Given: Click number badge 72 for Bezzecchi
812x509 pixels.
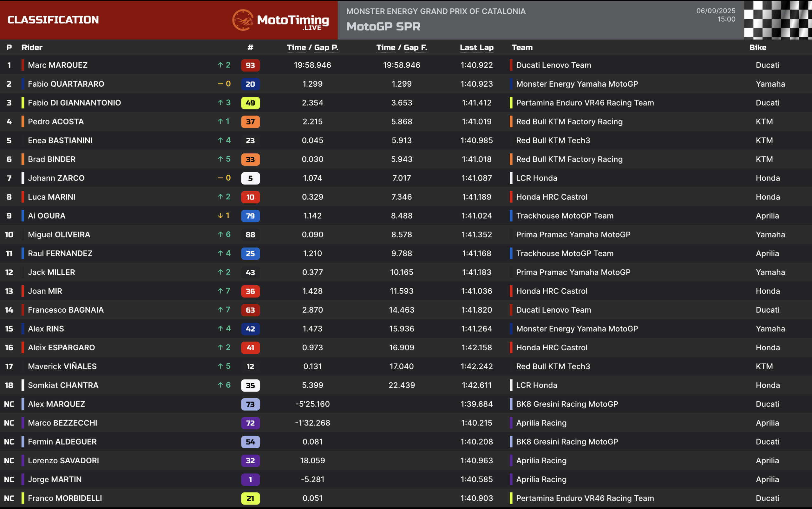Looking at the screenshot, I should 250,424.
